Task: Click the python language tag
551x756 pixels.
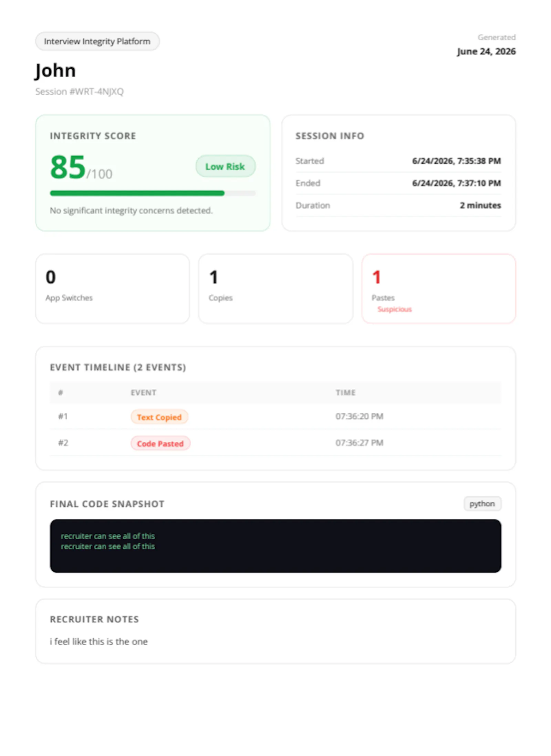Action: coord(482,504)
